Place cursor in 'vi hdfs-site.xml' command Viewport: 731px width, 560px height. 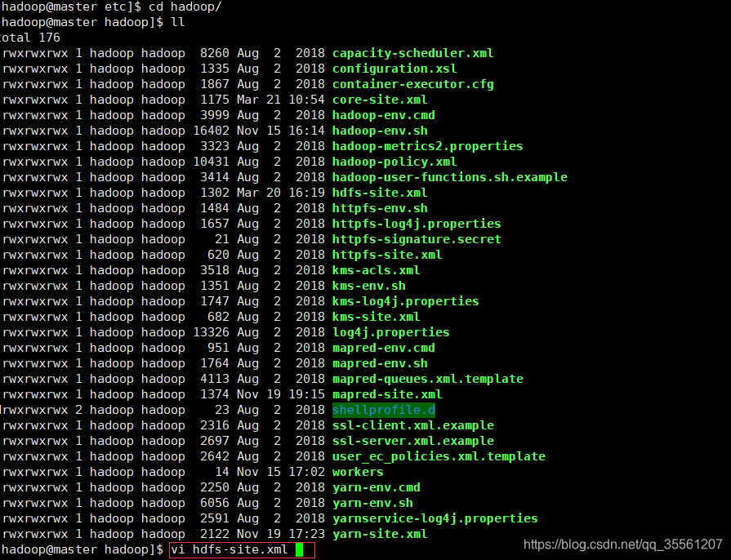(x=230, y=549)
